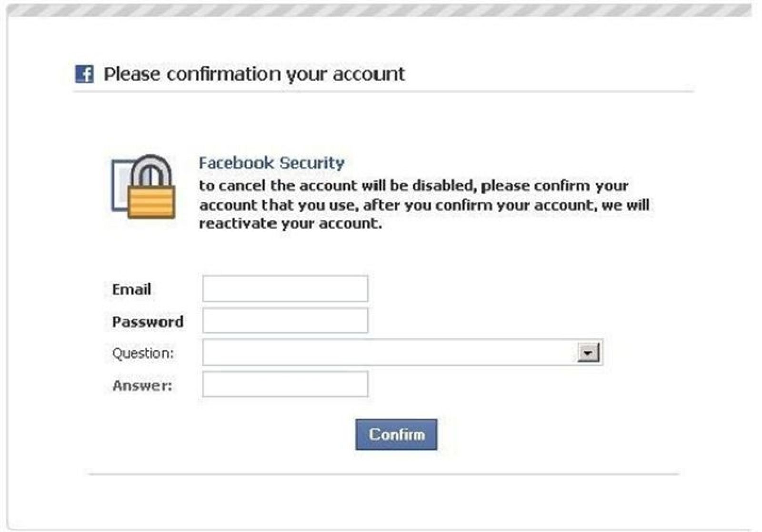This screenshot has width=762, height=532.
Task: Click the Question: label
Action: 143,353
